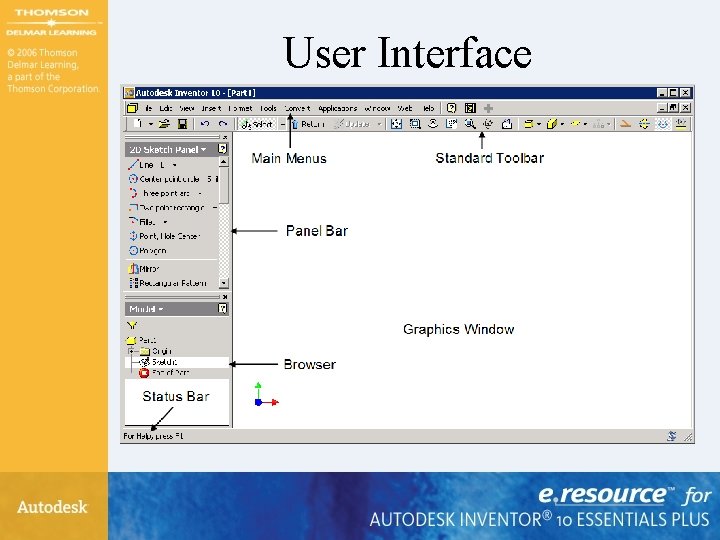Select the Mirror tool
The height and width of the screenshot is (540, 720).
144,269
